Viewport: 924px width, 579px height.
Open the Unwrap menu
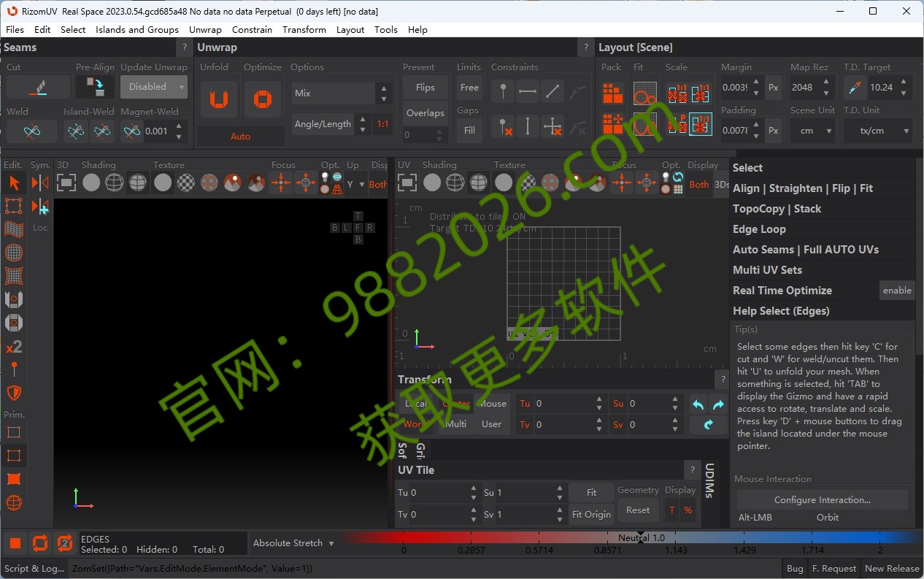(205, 30)
